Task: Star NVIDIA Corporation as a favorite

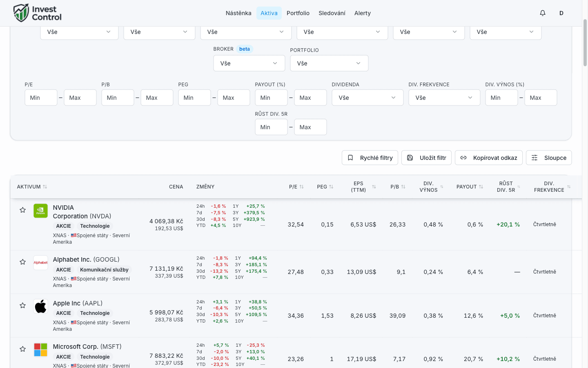Action: [23, 210]
